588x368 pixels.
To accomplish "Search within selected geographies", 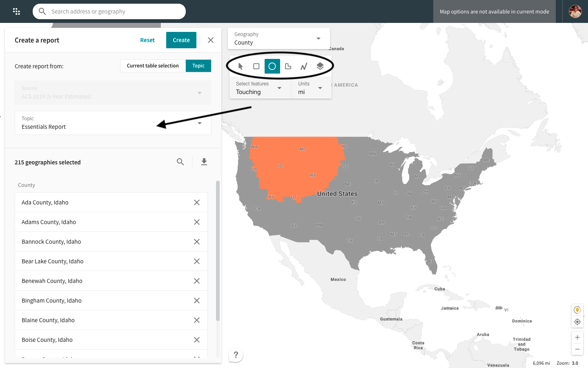I will coord(180,162).
